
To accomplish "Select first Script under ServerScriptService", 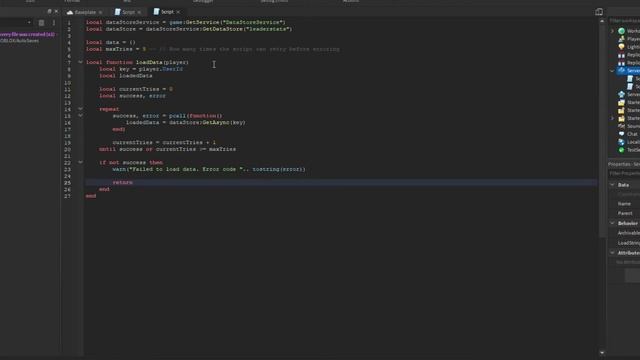I will tap(631, 78).
